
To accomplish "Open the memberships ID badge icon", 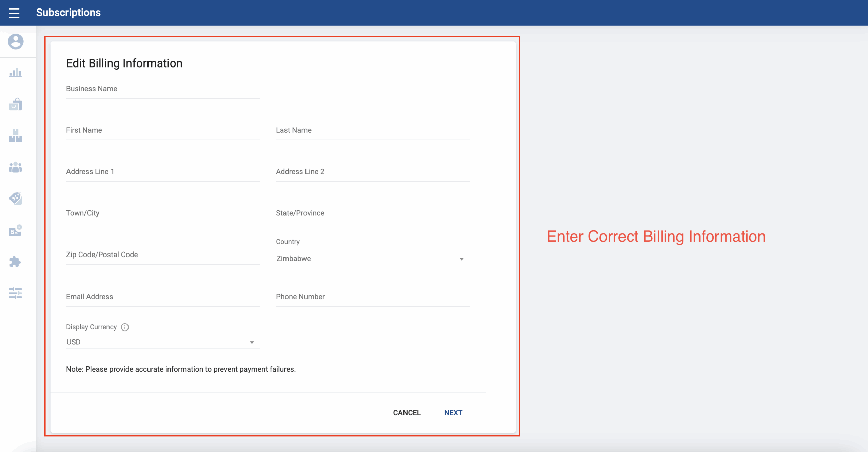I will point(15,230).
